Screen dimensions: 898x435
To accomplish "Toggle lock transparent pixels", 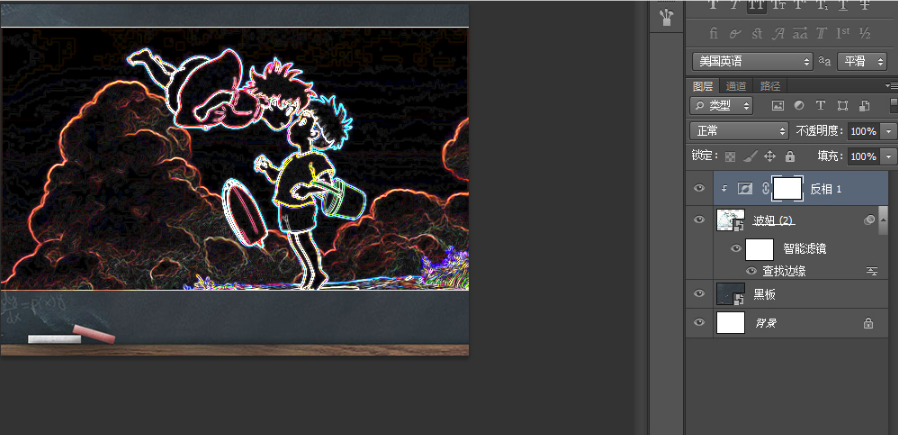I will [x=730, y=156].
